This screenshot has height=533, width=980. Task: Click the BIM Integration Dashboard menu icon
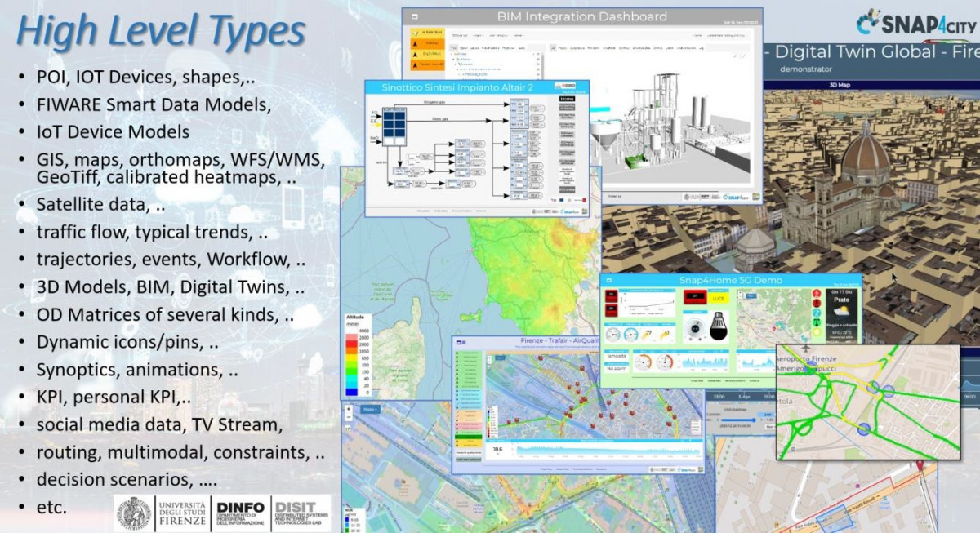415,16
